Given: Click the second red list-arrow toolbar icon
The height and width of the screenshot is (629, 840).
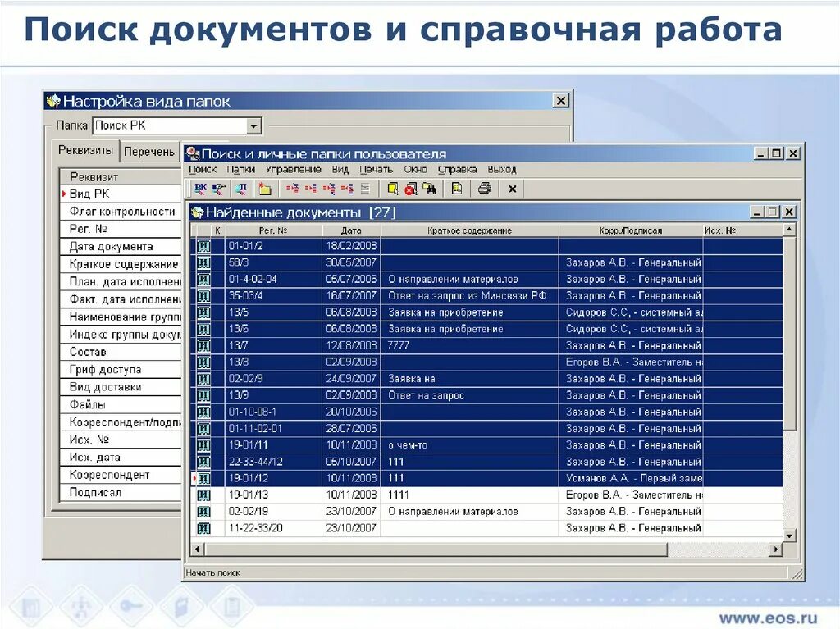Looking at the screenshot, I should 311,188.
